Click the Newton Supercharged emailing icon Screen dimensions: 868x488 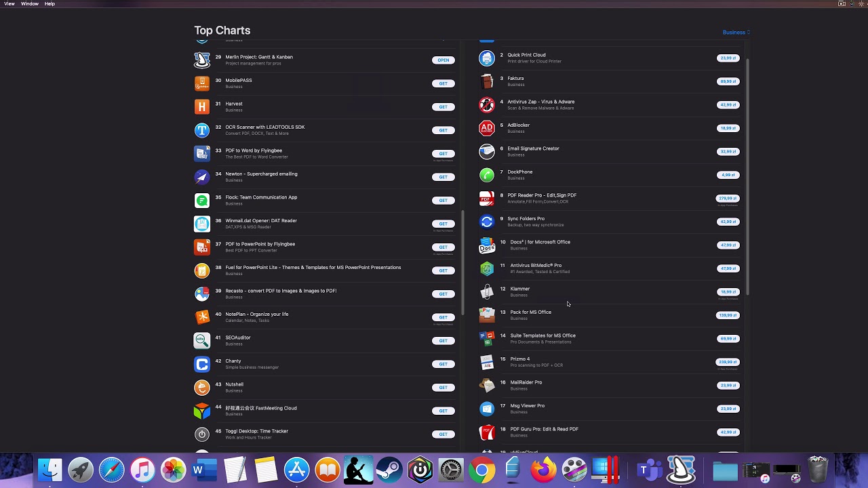click(x=202, y=177)
